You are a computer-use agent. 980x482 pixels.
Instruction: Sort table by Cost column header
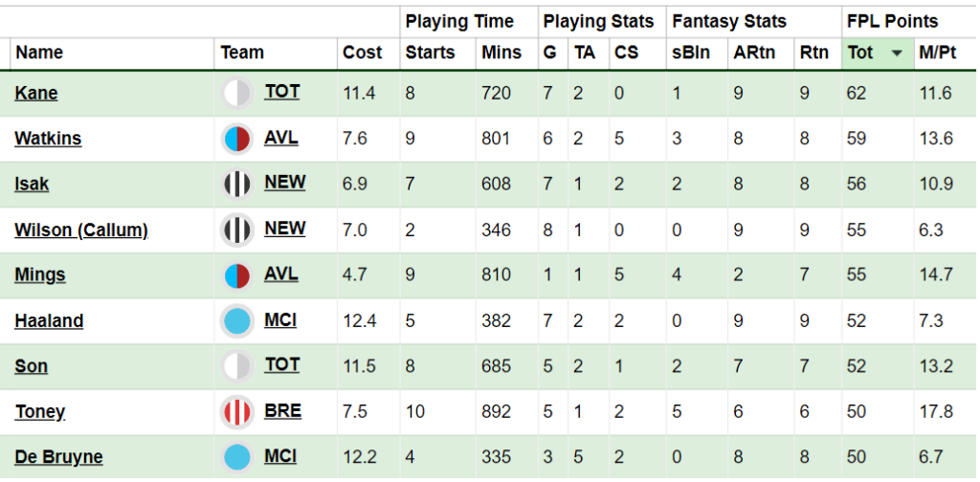[362, 53]
